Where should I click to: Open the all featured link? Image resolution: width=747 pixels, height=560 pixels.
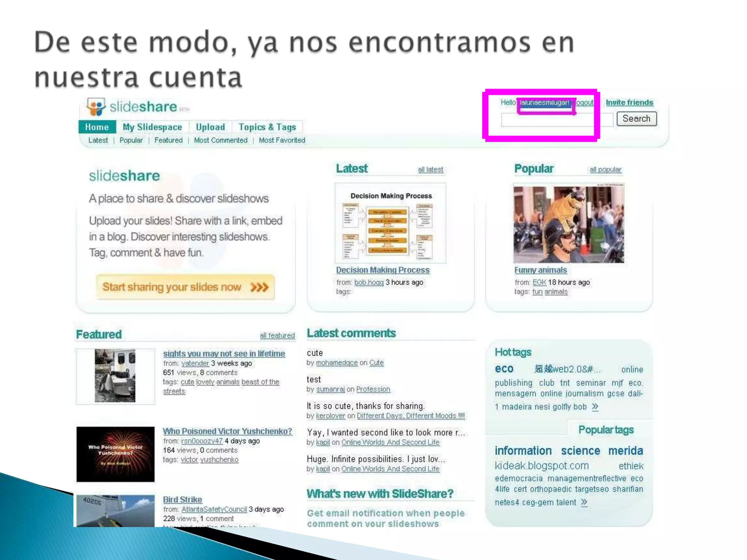(x=277, y=335)
